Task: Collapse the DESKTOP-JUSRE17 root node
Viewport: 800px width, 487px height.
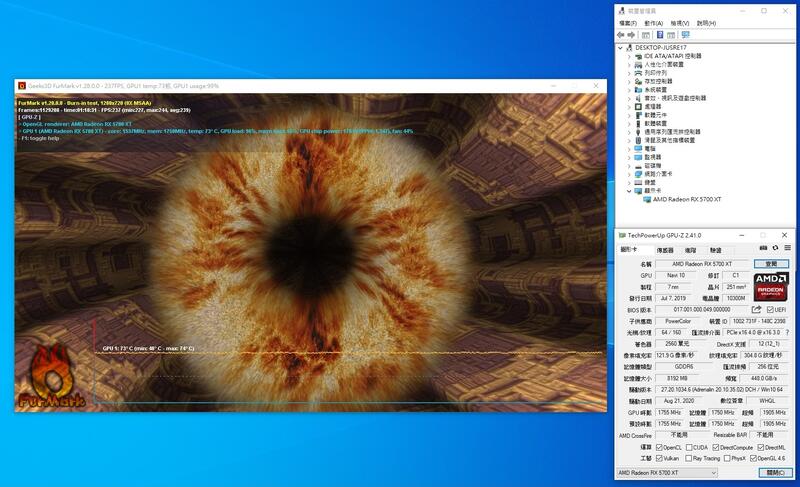Action: [x=620, y=47]
